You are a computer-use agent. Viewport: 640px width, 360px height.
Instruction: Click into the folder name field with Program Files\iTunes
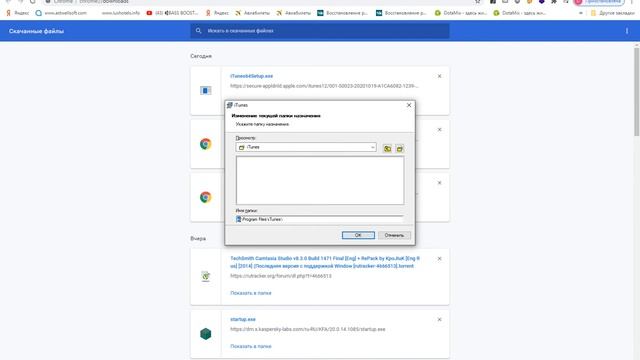click(320, 219)
